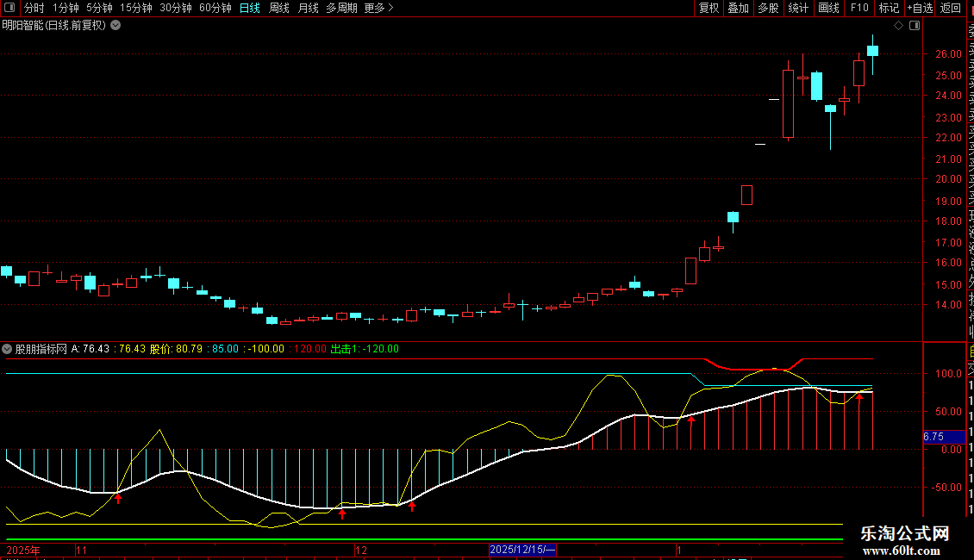Open 多周期 multi-period view
The width and height of the screenshot is (974, 560).
pyautogui.click(x=341, y=8)
